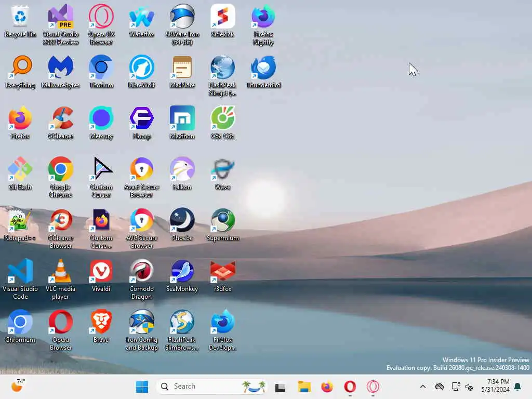This screenshot has height=399, width=532.
Task: Select the CCleaner desktop icon
Action: (x=61, y=123)
